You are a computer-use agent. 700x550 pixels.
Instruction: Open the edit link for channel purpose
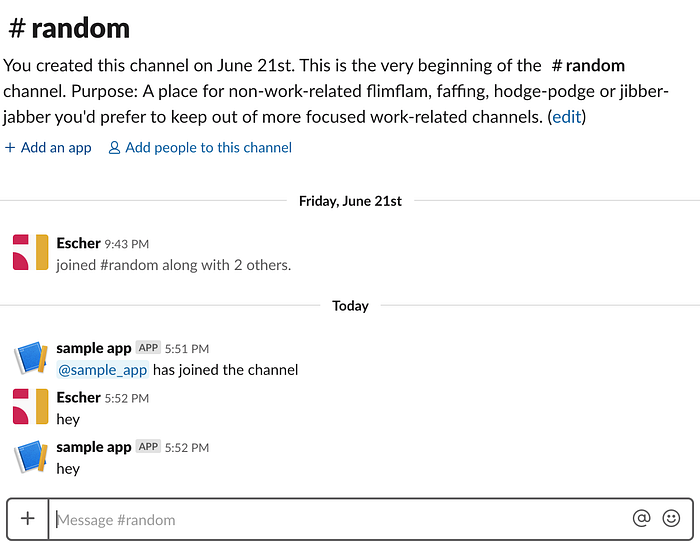tap(567, 117)
